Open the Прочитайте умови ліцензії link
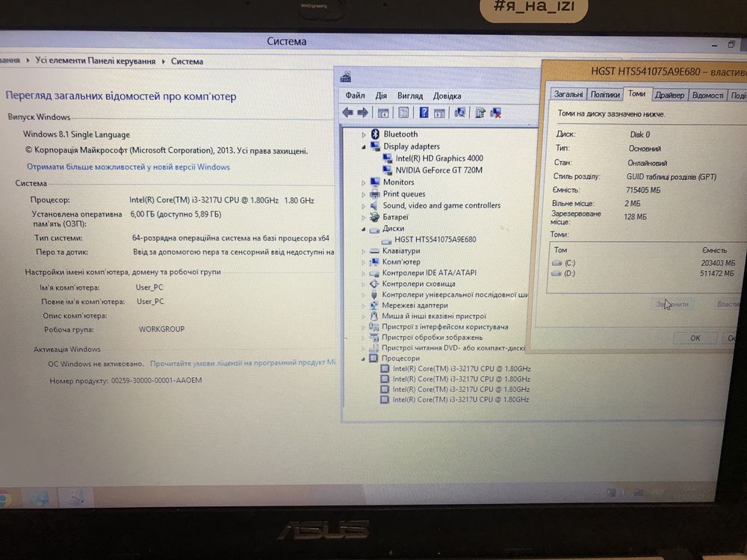This screenshot has height=560, width=747. (243, 362)
